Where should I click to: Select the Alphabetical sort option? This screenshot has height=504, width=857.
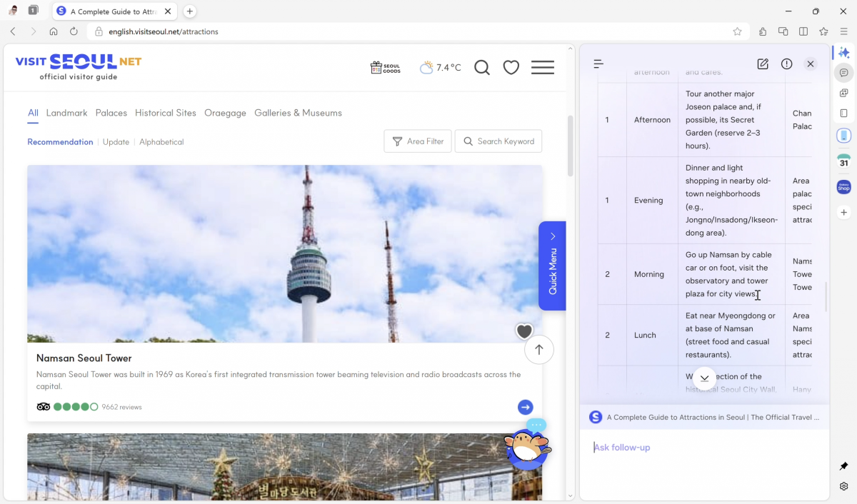[161, 142]
